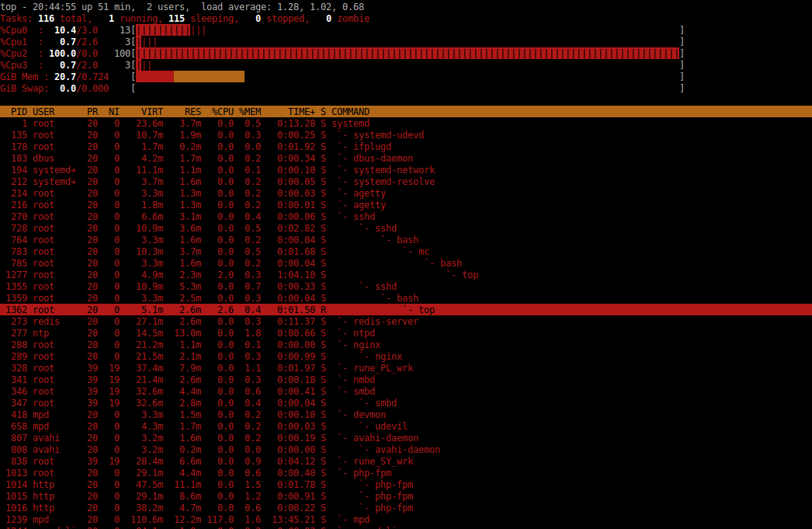Select the php-fpm row with PID 1016
Viewport: 812px width, 529px height.
click(x=406, y=508)
